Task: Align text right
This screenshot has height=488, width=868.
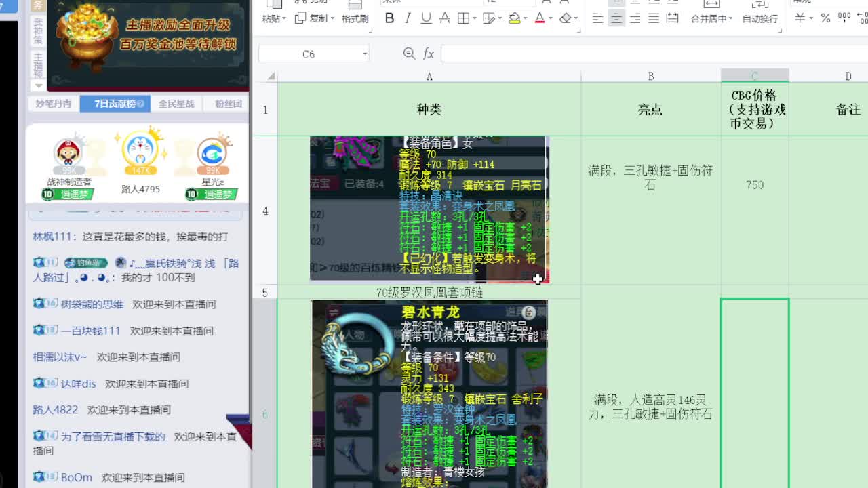Action: click(x=635, y=18)
